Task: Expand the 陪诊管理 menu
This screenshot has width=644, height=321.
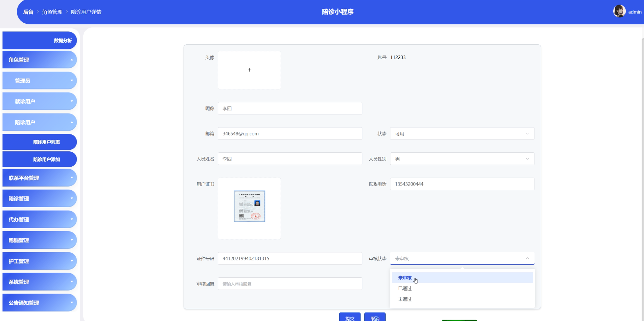Action: point(40,198)
